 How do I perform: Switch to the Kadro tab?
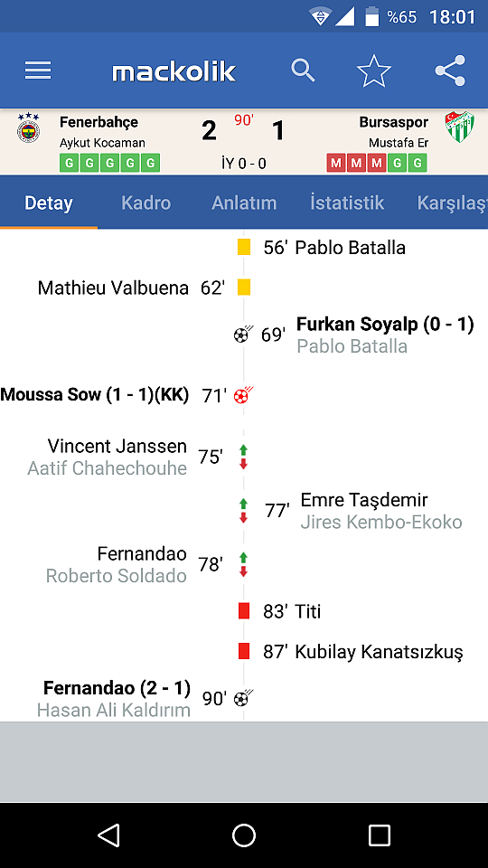coord(146,203)
